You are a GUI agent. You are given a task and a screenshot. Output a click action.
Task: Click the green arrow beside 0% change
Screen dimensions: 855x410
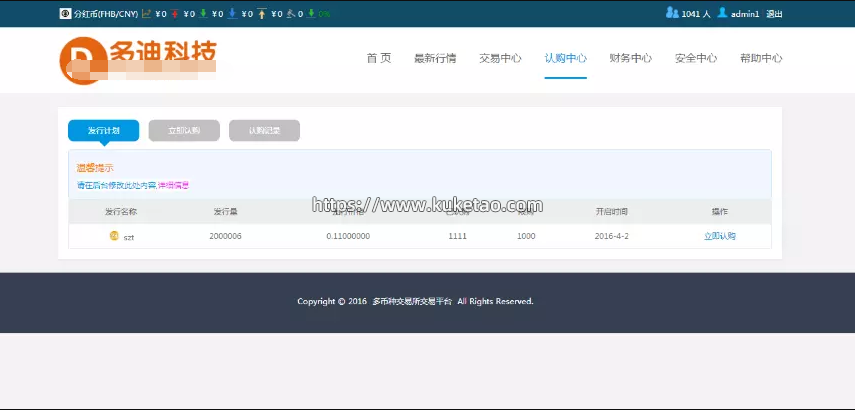point(311,14)
